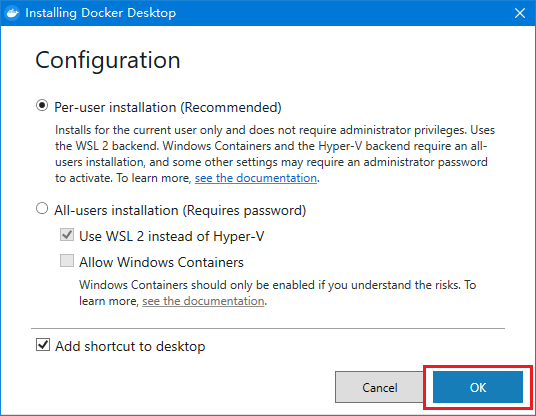Image resolution: width=536 pixels, height=416 pixels.
Task: Click the OK button
Action: 478,387
